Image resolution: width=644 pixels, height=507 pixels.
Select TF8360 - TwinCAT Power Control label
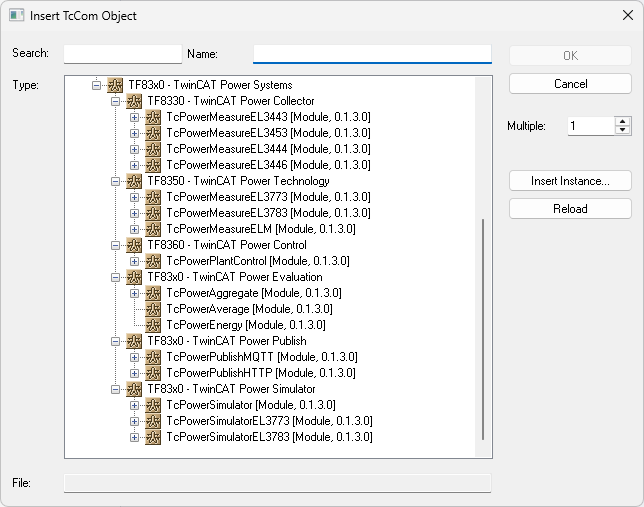[227, 245]
